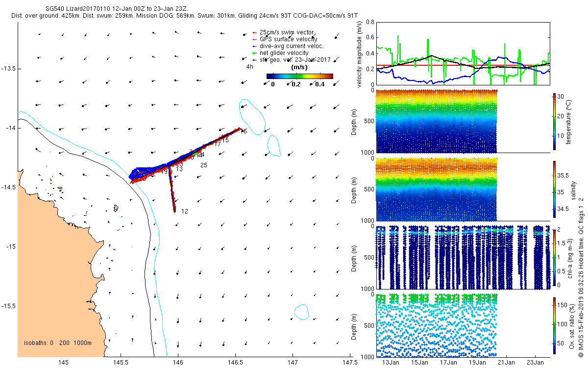Click the 23Jan tick on the time axis
This screenshot has width=588, height=368.
pos(535,363)
